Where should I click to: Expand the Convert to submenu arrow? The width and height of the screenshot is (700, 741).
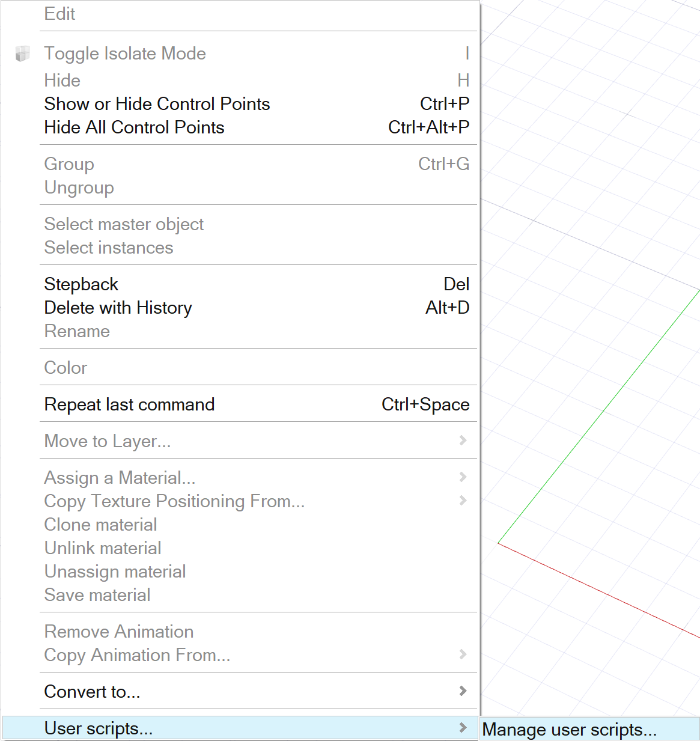point(463,691)
